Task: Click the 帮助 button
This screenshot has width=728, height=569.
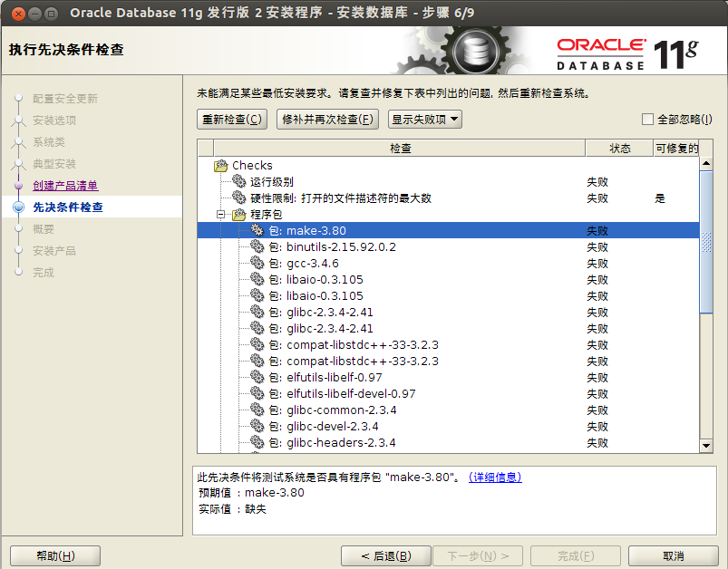Action: (x=55, y=556)
